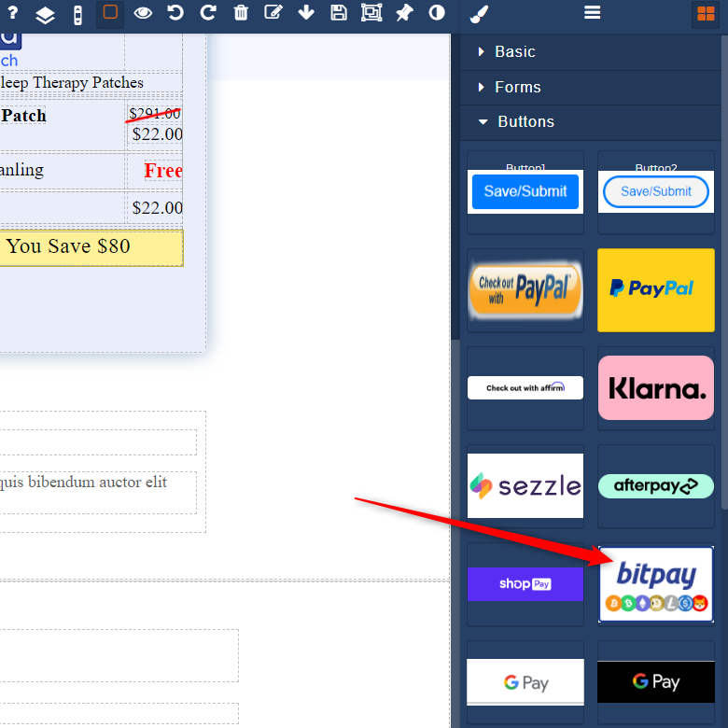This screenshot has height=728, width=728.
Task: Switch to the blocks grid tab
Action: [x=705, y=14]
